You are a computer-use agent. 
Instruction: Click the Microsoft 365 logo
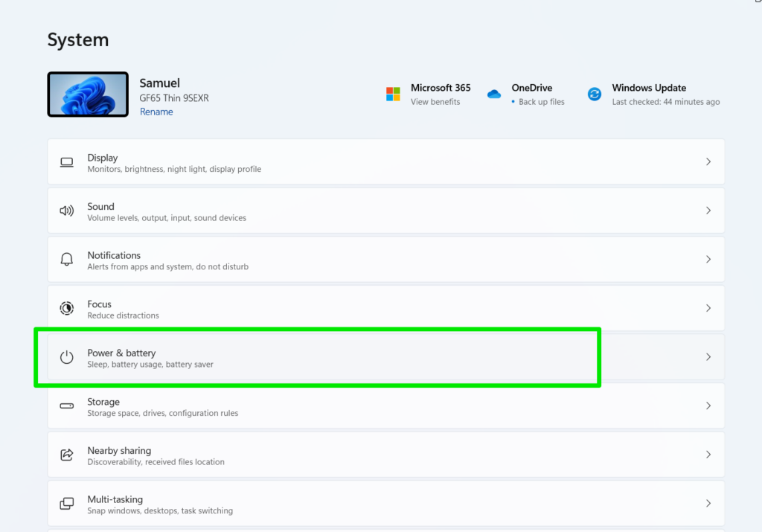pyautogui.click(x=392, y=94)
